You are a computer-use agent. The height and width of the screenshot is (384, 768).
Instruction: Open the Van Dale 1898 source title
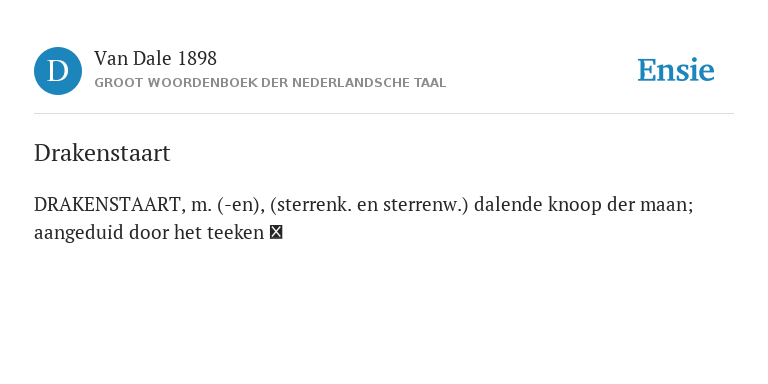(155, 59)
